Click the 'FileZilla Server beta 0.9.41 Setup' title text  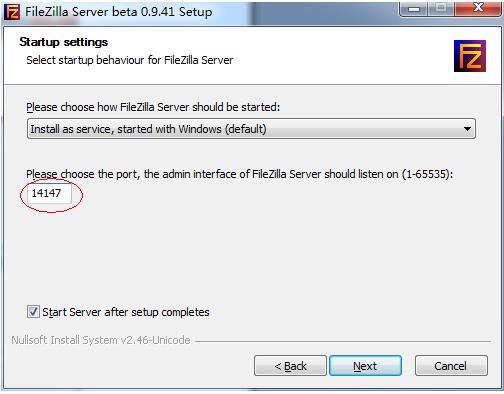click(x=119, y=12)
